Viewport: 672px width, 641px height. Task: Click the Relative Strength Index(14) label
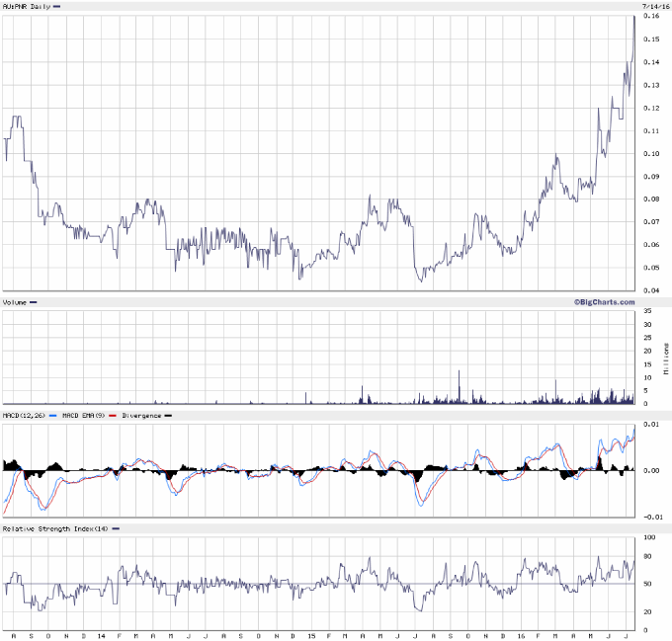(x=54, y=529)
